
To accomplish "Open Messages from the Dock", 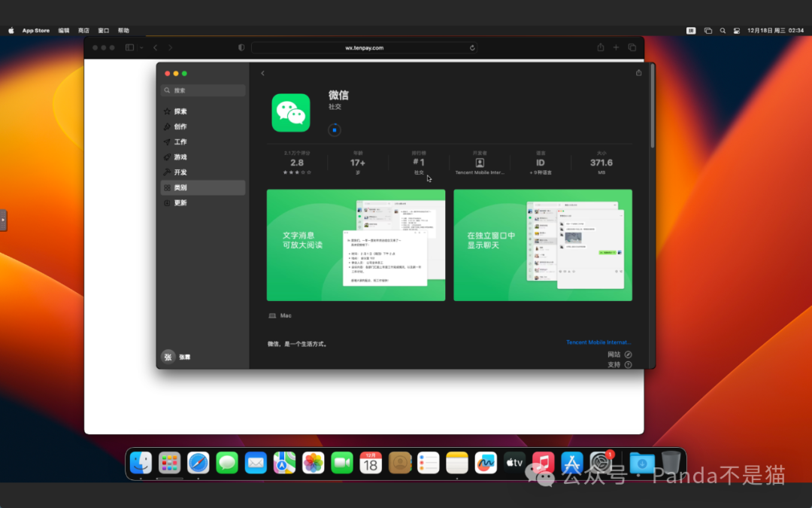I will click(227, 463).
